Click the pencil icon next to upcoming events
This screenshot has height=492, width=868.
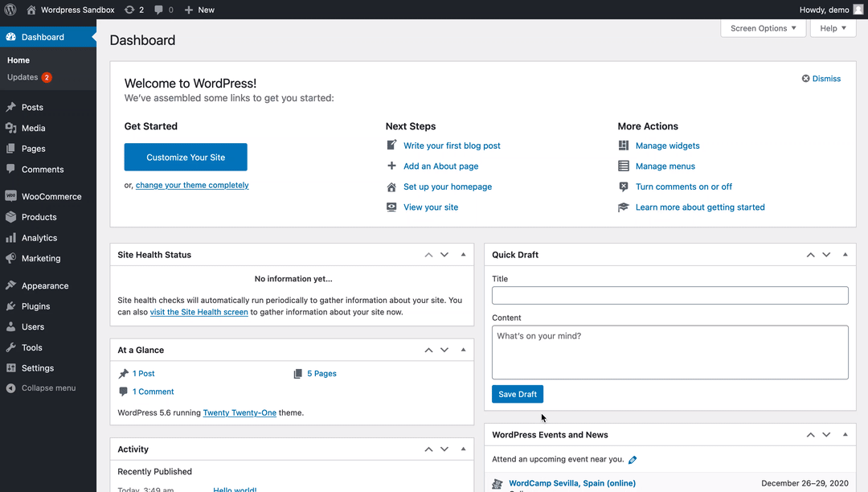click(x=633, y=459)
